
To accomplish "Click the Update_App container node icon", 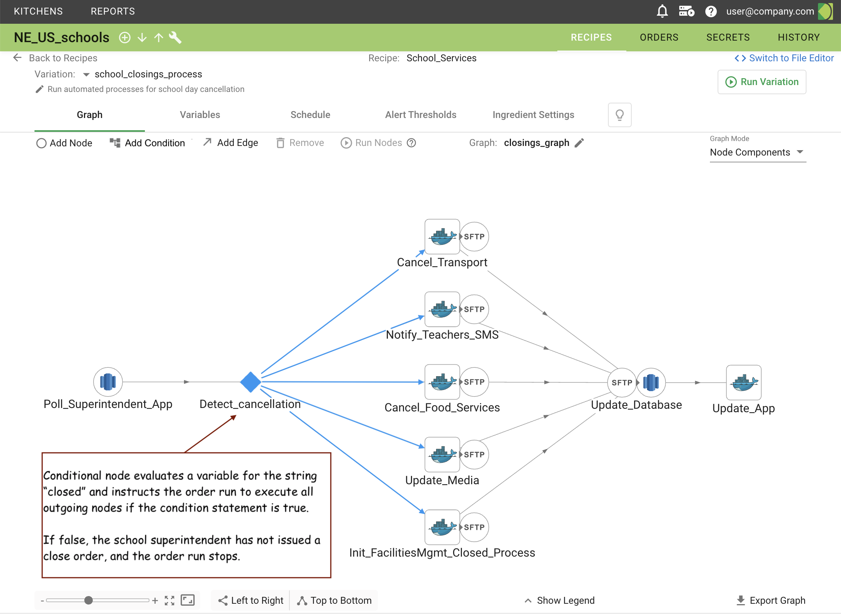I will pyautogui.click(x=743, y=382).
